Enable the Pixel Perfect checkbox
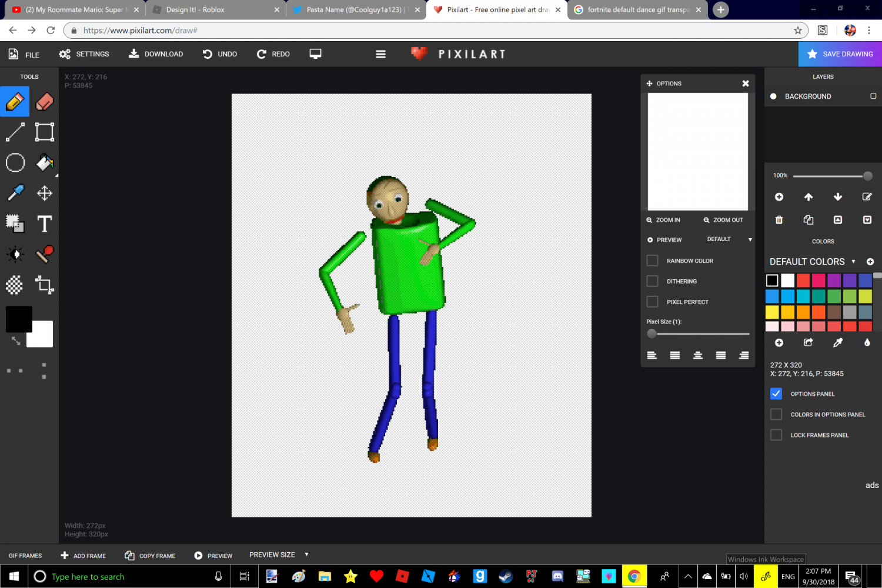The width and height of the screenshot is (882, 588). 652,302
